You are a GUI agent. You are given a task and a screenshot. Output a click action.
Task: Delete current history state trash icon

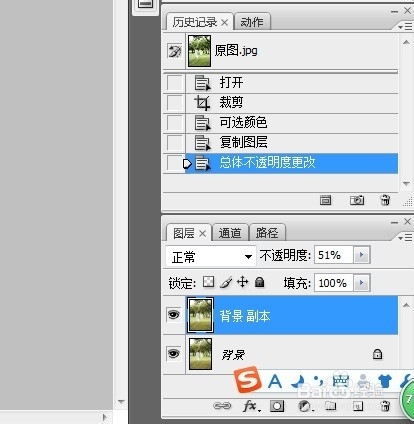385,200
